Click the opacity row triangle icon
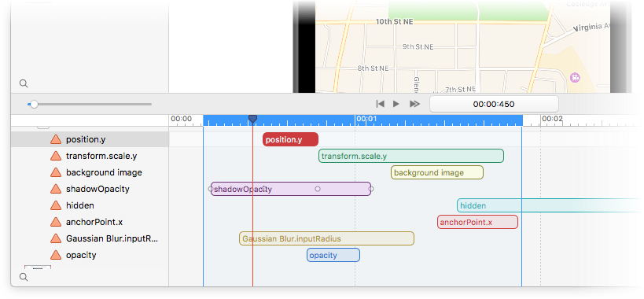The image size is (644, 299). coord(56,255)
